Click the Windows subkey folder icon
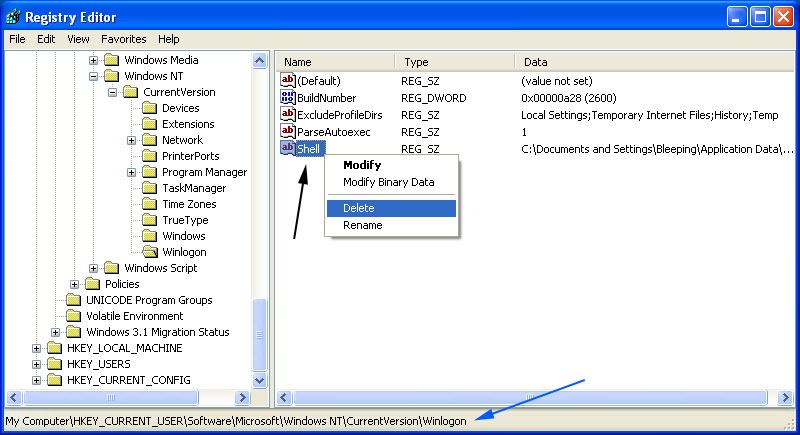Viewport: 800px width, 435px height. coord(149,236)
